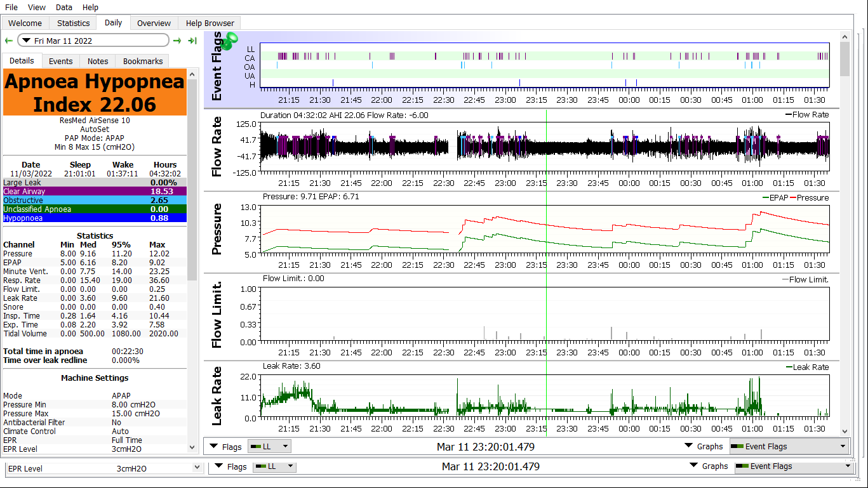Go to next day with right green arrow

click(177, 41)
